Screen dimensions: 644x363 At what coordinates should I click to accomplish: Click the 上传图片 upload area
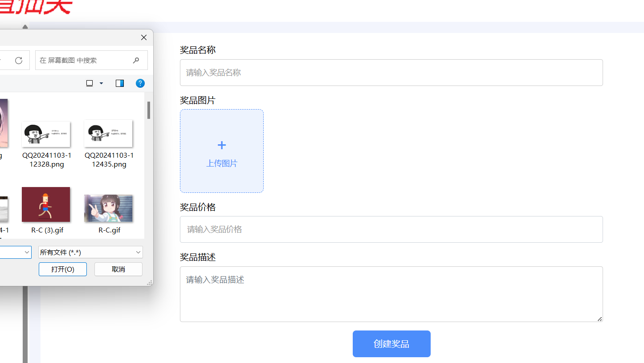221,151
